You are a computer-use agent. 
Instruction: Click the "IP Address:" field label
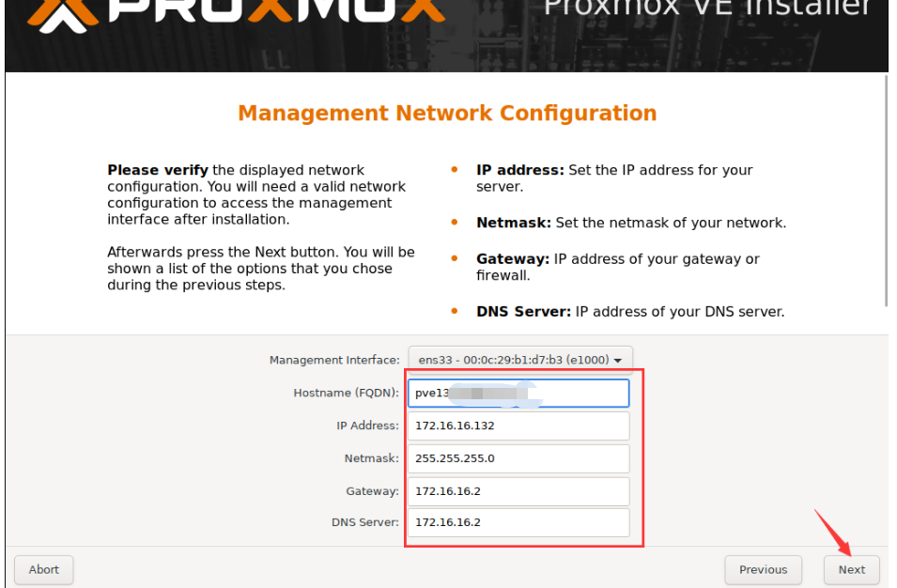coord(367,426)
